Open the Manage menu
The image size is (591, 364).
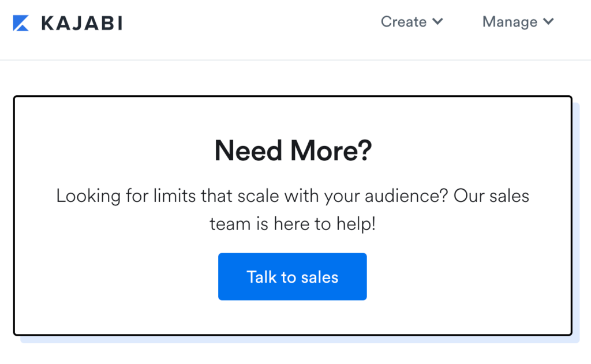click(x=518, y=22)
